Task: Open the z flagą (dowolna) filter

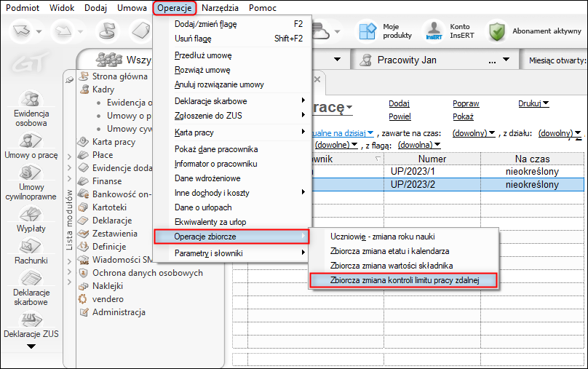Action: (419, 145)
